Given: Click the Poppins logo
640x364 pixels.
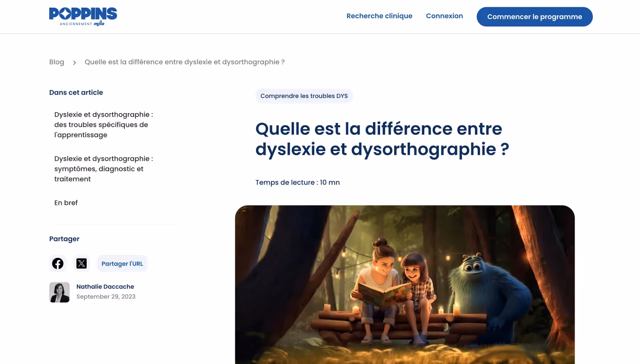Looking at the screenshot, I should click(x=83, y=17).
